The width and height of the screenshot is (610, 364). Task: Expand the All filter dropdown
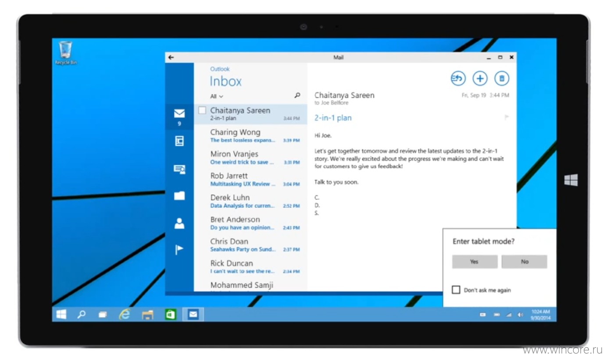point(217,96)
